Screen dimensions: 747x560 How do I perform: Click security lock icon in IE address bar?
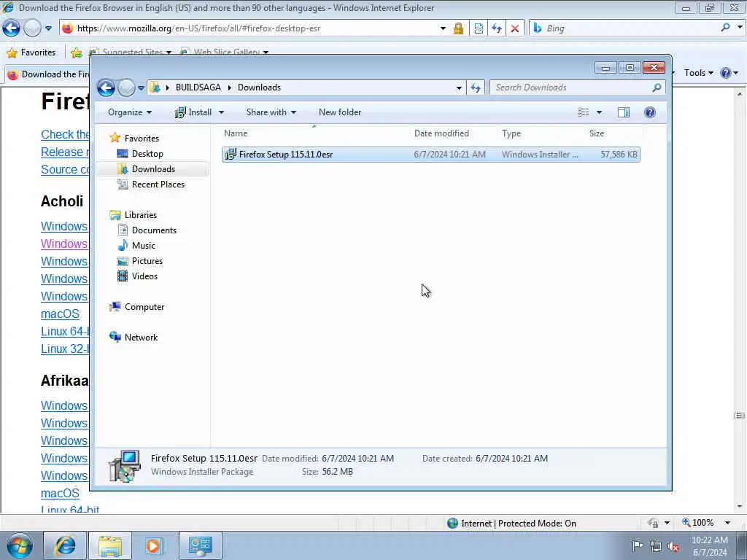(458, 28)
